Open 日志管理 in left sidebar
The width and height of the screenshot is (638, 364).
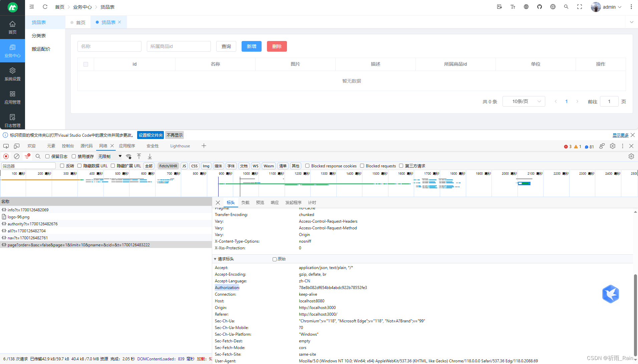pyautogui.click(x=12, y=121)
